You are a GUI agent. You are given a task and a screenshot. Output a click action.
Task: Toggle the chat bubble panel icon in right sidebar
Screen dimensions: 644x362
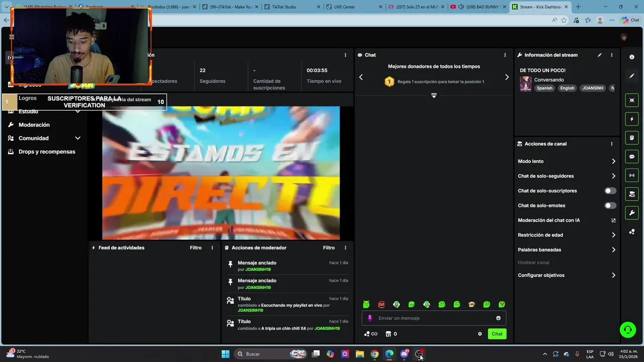[x=632, y=157]
